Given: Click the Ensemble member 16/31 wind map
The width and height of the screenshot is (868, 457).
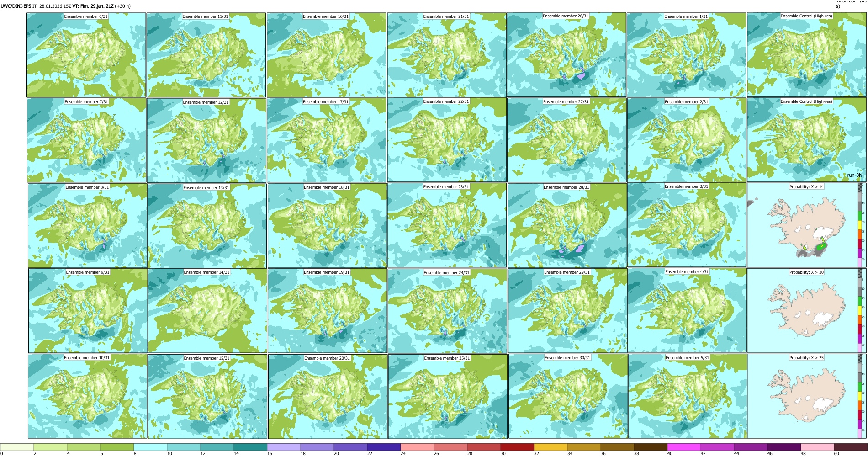Looking at the screenshot, I should (x=326, y=55).
